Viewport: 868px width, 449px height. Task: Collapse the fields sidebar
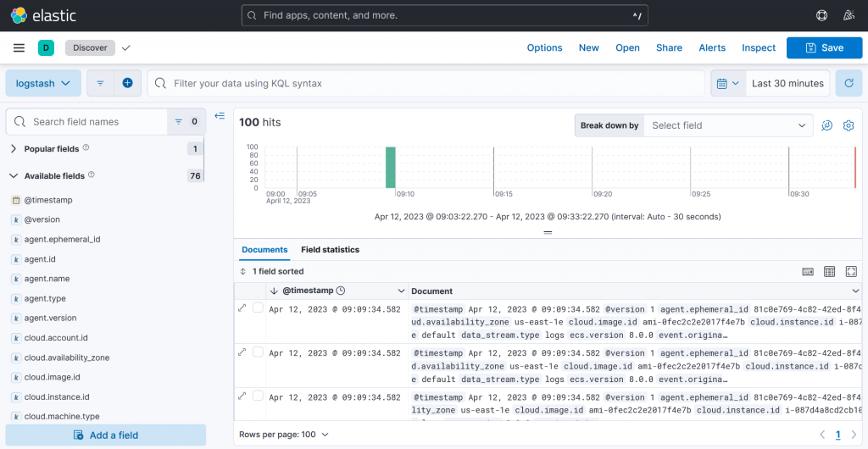tap(220, 115)
